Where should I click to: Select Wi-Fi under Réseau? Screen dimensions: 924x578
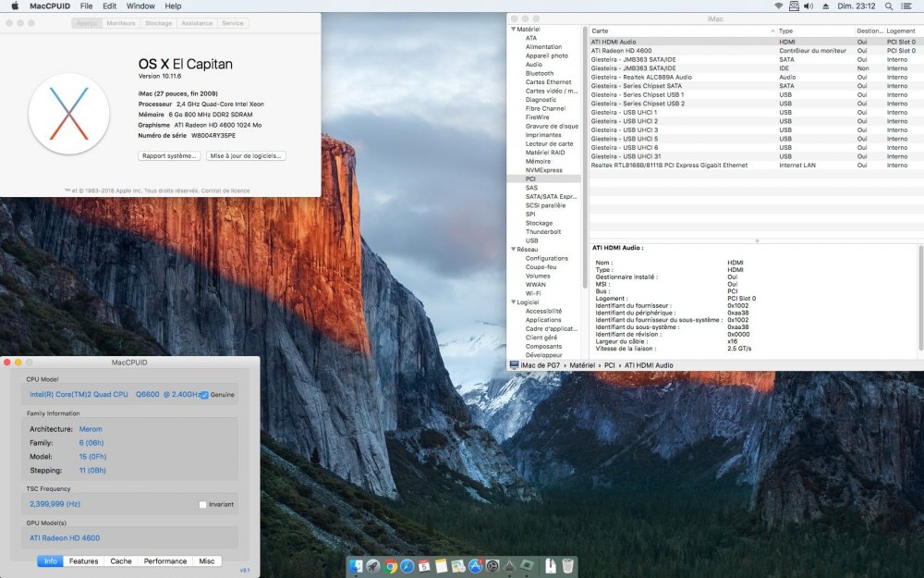click(x=533, y=293)
